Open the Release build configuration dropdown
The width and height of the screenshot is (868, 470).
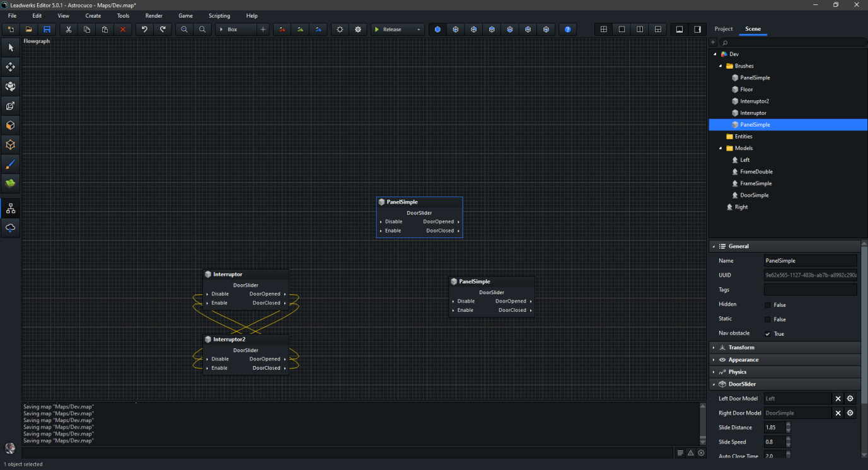pos(419,30)
